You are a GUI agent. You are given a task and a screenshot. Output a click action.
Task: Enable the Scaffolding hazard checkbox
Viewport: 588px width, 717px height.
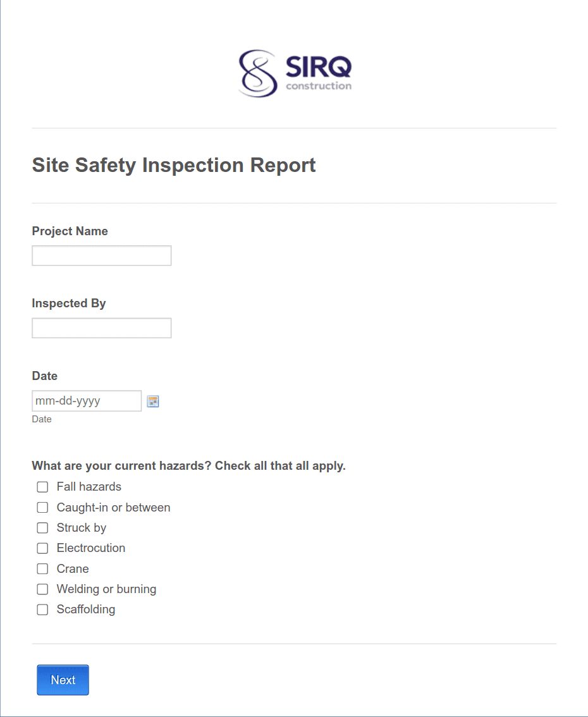(x=42, y=610)
